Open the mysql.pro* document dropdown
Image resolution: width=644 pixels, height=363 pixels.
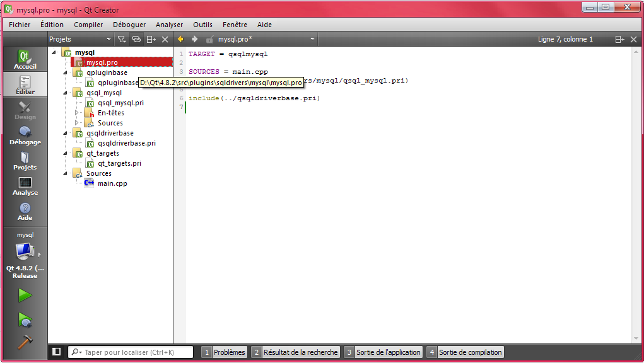click(x=267, y=39)
